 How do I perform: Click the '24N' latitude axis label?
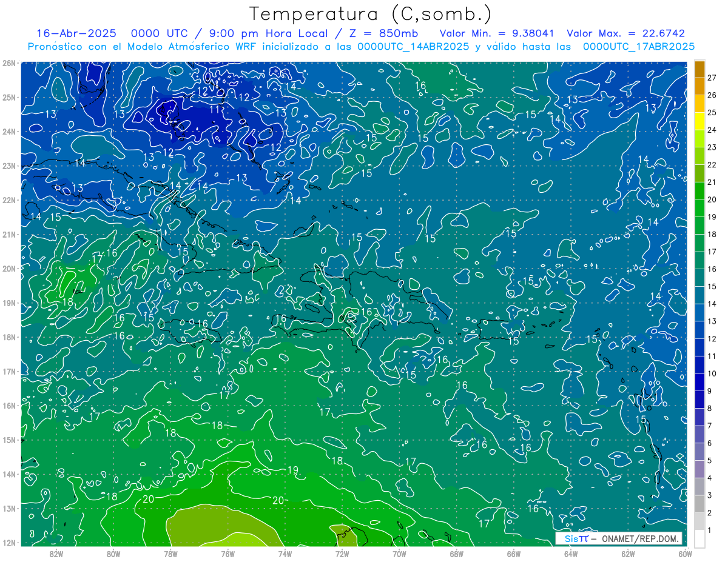[x=8, y=132]
